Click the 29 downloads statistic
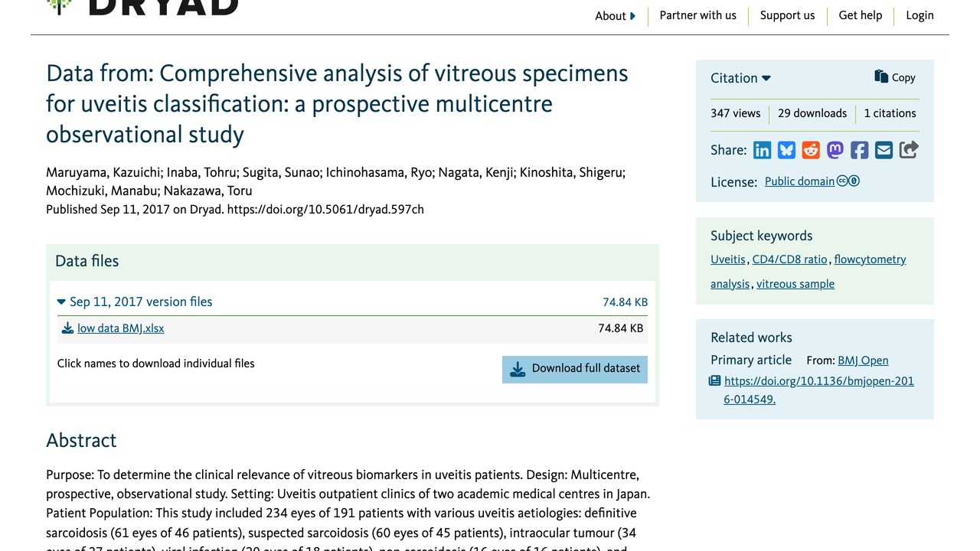Image resolution: width=980 pixels, height=551 pixels. point(812,113)
